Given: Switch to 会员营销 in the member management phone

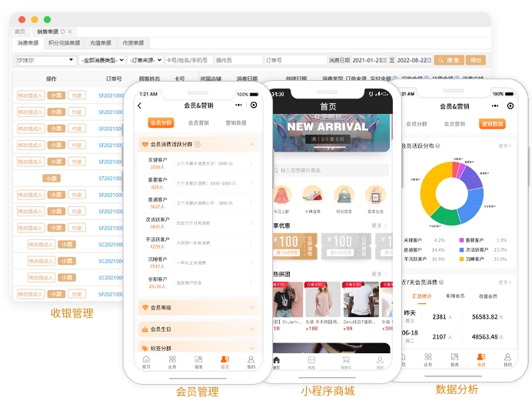Looking at the screenshot, I should click(198, 123).
